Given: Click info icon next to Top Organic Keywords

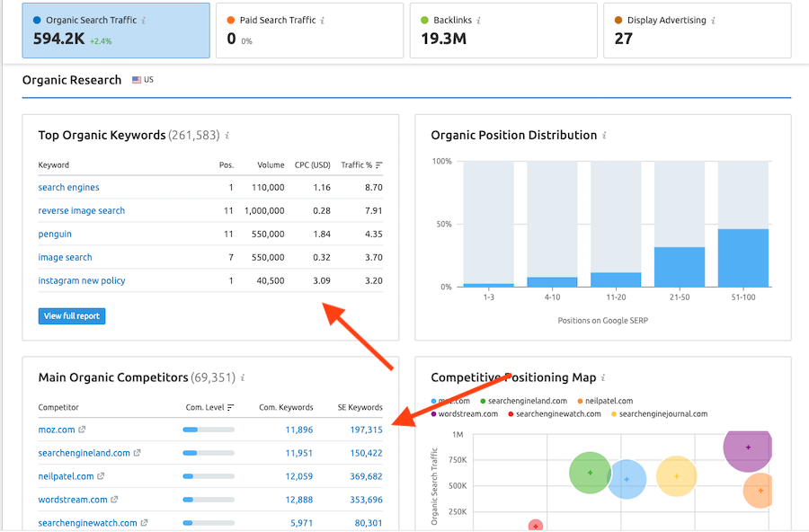Looking at the screenshot, I should coord(227,136).
